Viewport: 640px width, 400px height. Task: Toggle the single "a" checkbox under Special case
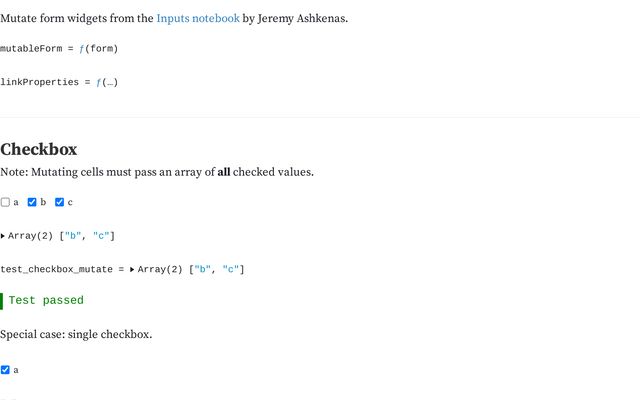pyautogui.click(x=5, y=370)
